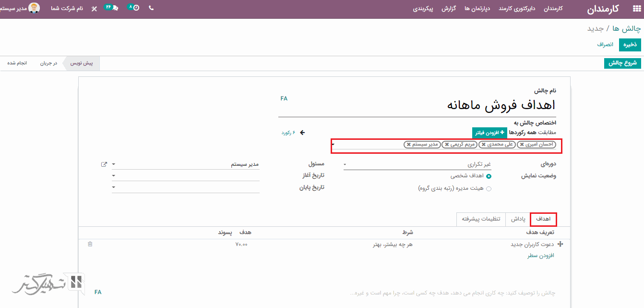Click the phone icon in top bar
This screenshot has width=644, height=308.
tap(151, 8)
